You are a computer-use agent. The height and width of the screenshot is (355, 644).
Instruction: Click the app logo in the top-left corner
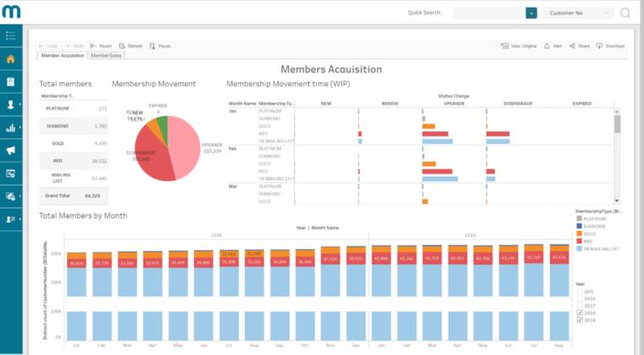click(x=11, y=12)
